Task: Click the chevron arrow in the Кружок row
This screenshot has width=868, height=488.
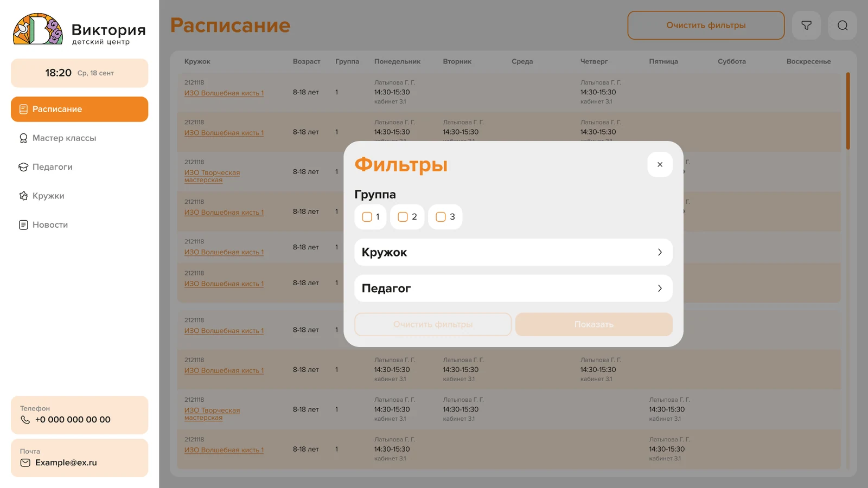Action: click(x=660, y=252)
